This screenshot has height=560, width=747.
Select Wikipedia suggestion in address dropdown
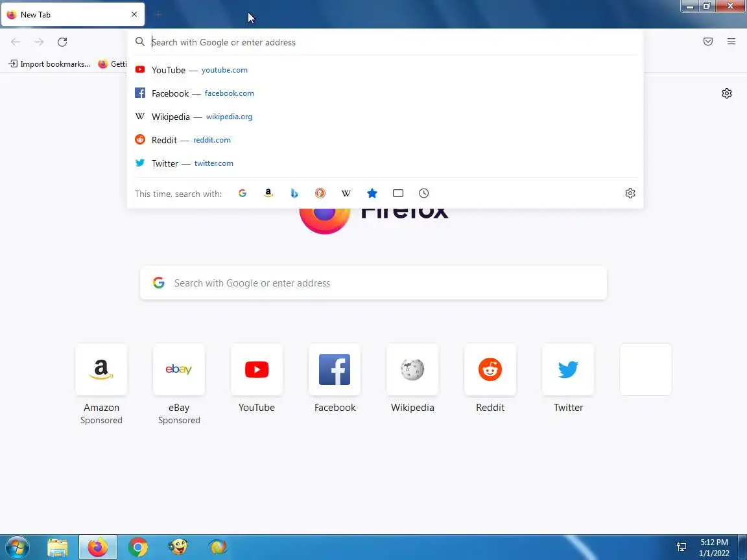(x=385, y=117)
